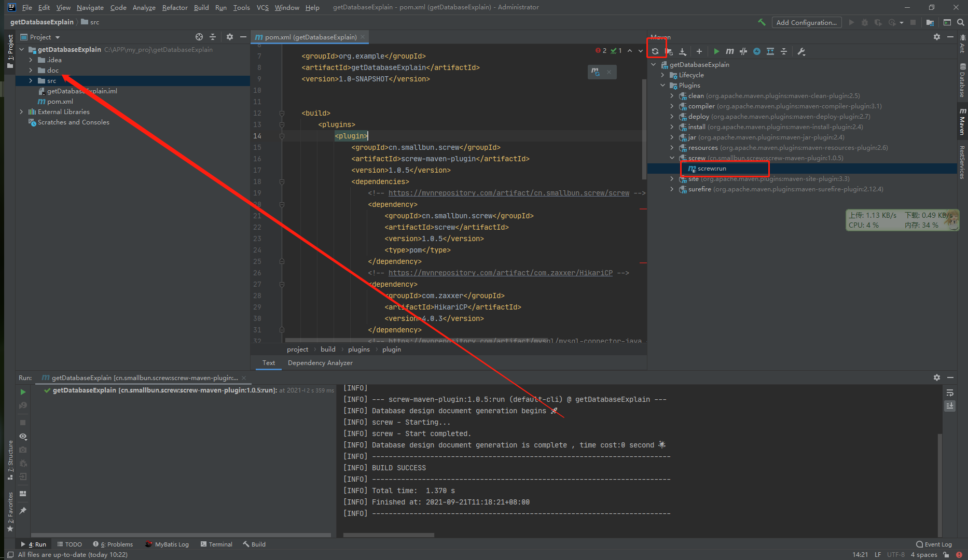
Task: Click Download Sources and Documentation icon
Action: coord(683,51)
